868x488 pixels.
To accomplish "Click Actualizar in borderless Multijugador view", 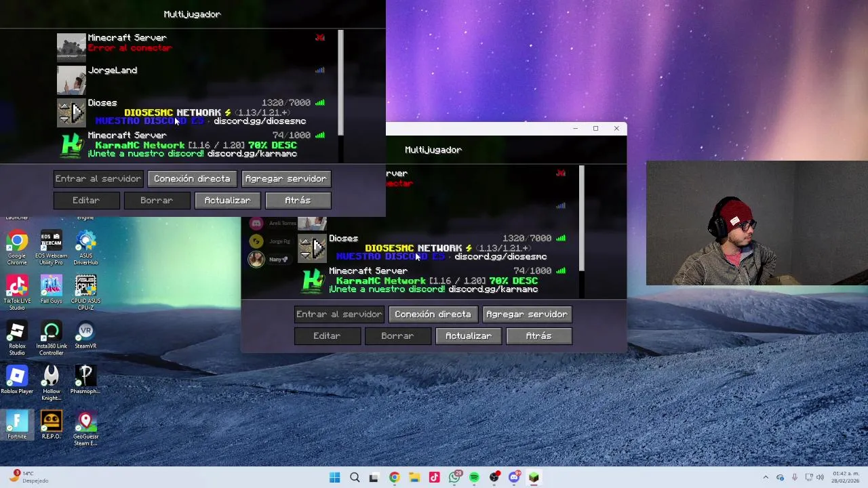I will click(x=227, y=200).
